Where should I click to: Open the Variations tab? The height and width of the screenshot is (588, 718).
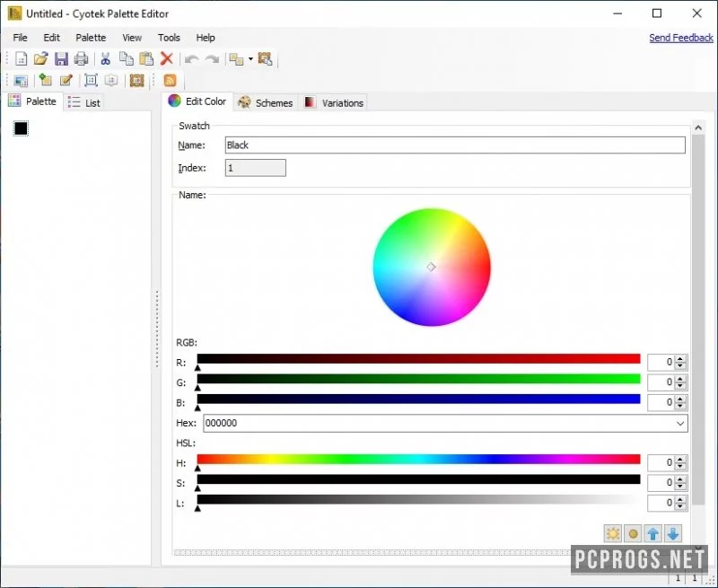point(334,102)
